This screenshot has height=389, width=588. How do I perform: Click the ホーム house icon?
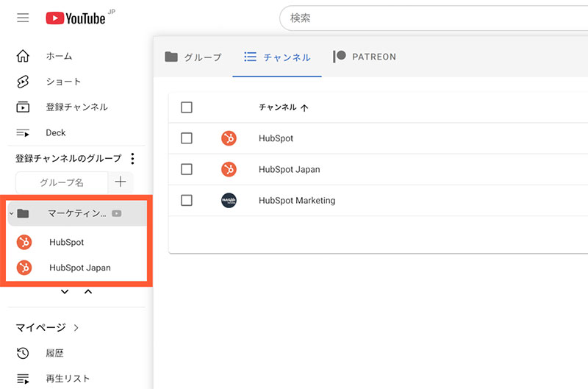pyautogui.click(x=23, y=56)
